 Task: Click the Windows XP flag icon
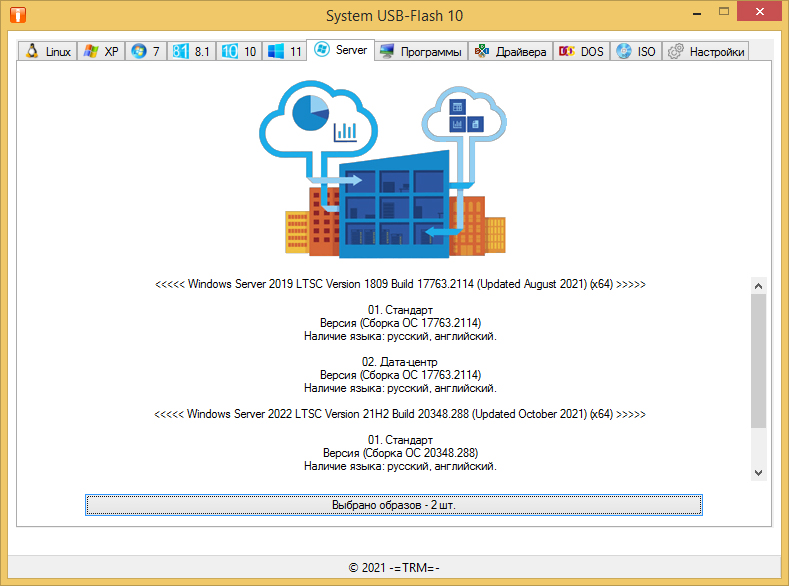(x=91, y=51)
